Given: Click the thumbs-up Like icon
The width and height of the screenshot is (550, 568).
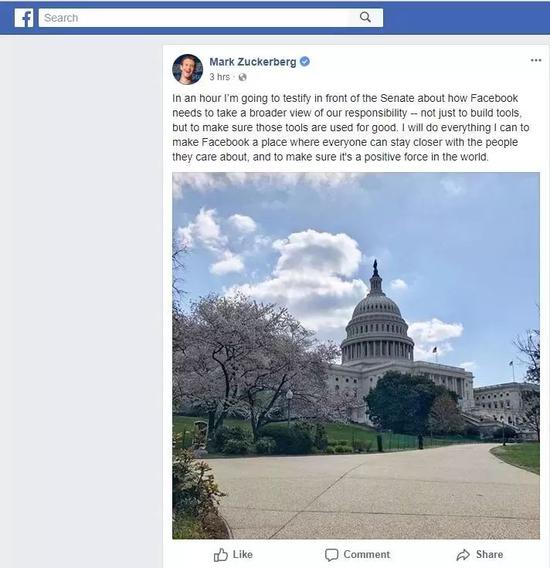Looking at the screenshot, I should [221, 555].
